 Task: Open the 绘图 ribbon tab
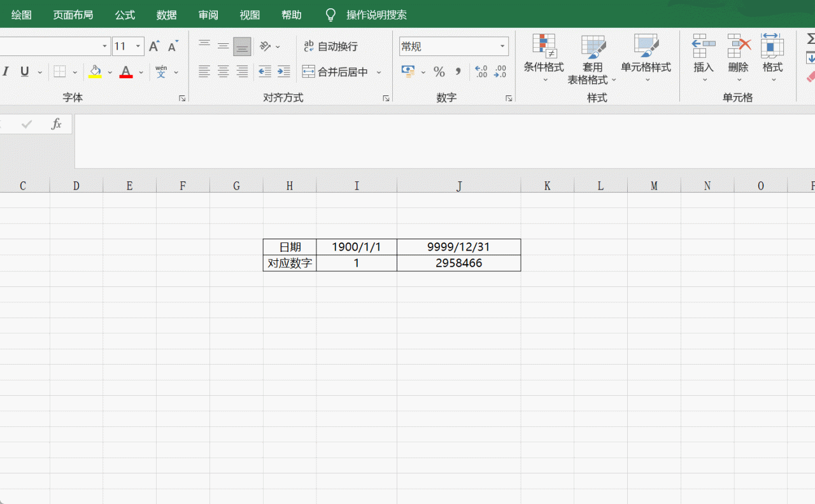22,15
